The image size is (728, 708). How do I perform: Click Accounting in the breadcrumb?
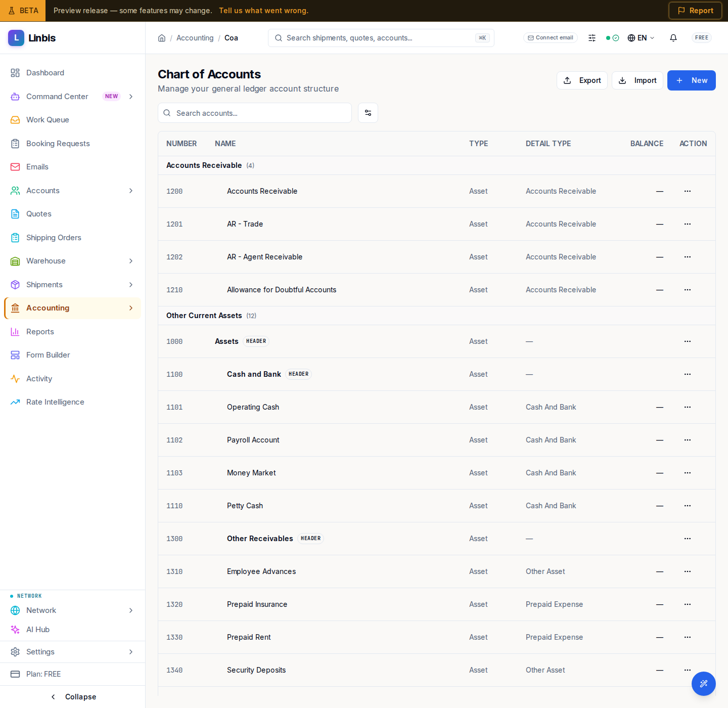pyautogui.click(x=195, y=38)
